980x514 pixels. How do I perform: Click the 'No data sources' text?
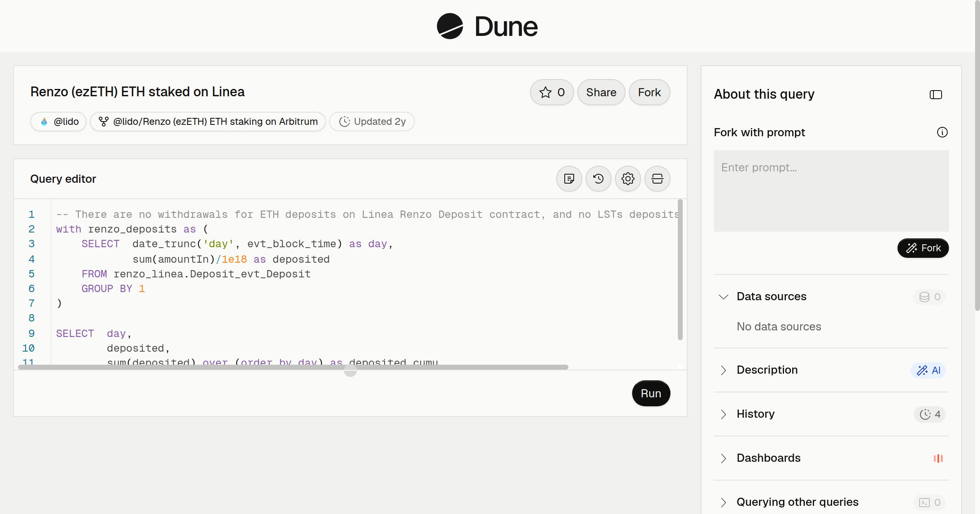[779, 327]
